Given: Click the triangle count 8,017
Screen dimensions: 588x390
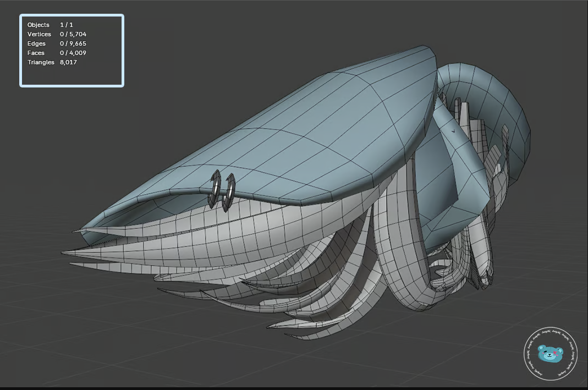Looking at the screenshot, I should pyautogui.click(x=69, y=62).
